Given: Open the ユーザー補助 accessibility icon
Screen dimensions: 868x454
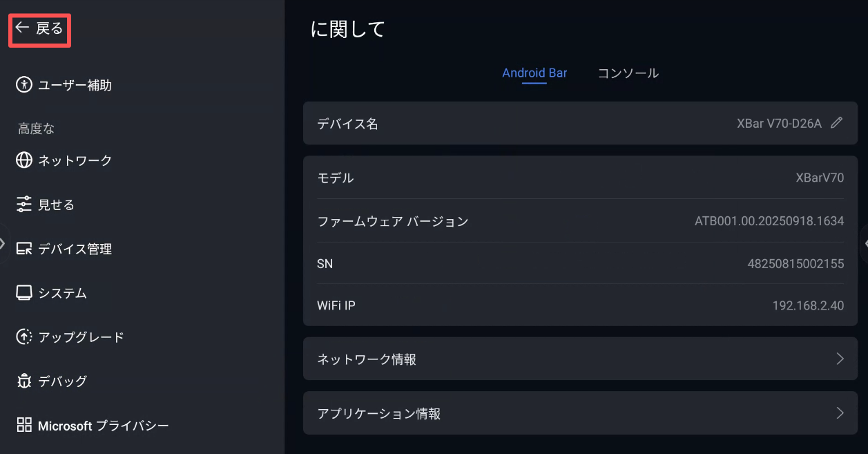Looking at the screenshot, I should [x=24, y=85].
